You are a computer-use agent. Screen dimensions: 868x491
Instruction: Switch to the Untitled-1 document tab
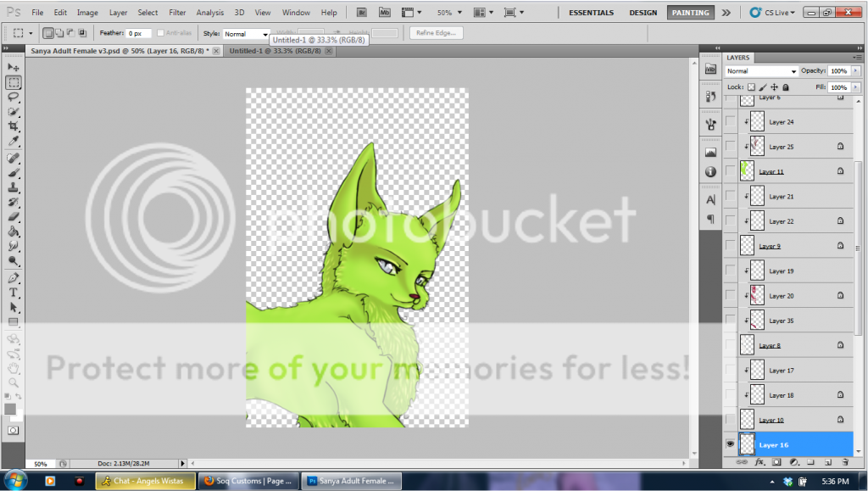(275, 51)
